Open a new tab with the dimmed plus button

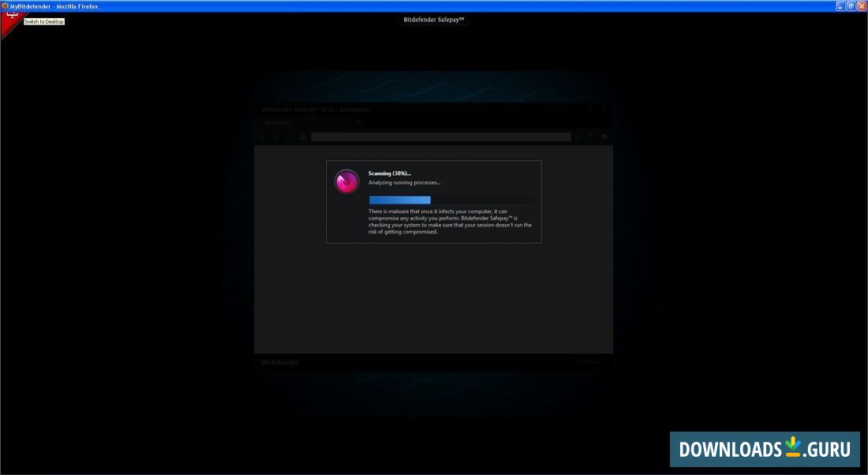point(359,122)
